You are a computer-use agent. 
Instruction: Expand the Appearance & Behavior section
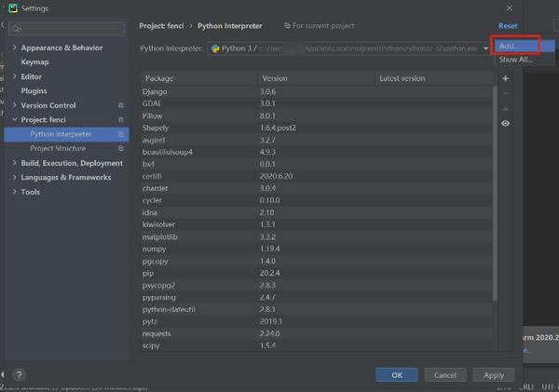tap(14, 47)
